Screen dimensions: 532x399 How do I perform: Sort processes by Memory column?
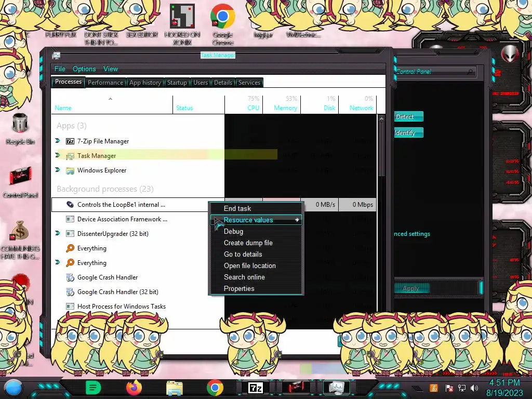click(282, 103)
